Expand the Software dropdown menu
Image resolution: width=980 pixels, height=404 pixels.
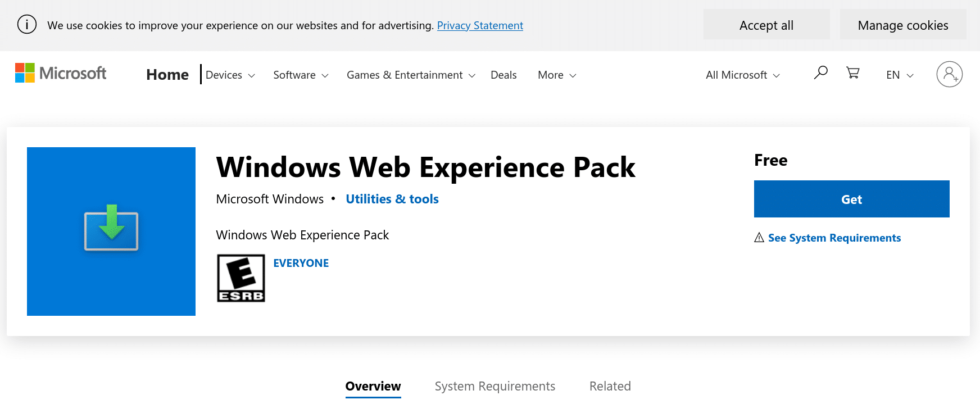[301, 75]
